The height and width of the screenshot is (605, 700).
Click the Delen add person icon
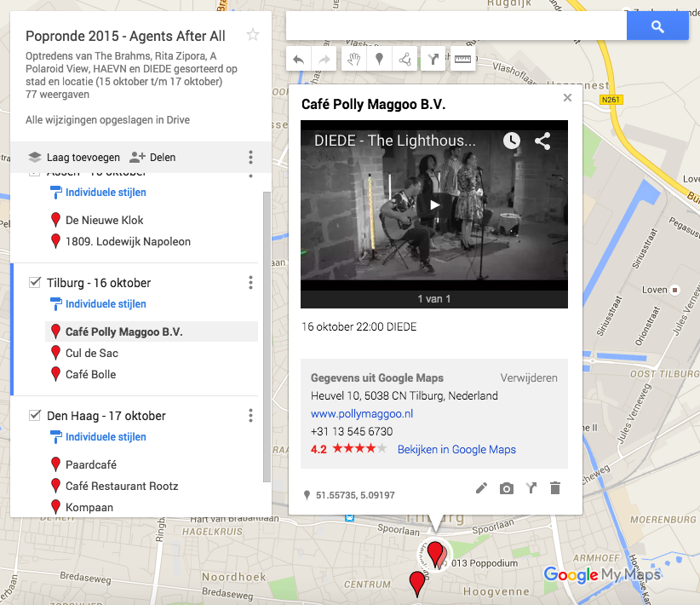[x=137, y=157]
